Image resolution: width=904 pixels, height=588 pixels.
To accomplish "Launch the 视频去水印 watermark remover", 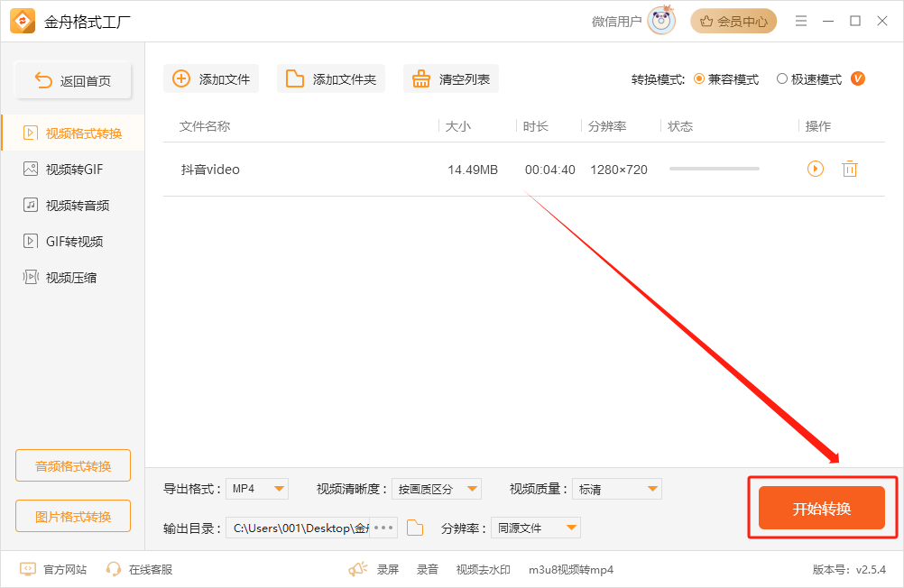I will pyautogui.click(x=484, y=570).
